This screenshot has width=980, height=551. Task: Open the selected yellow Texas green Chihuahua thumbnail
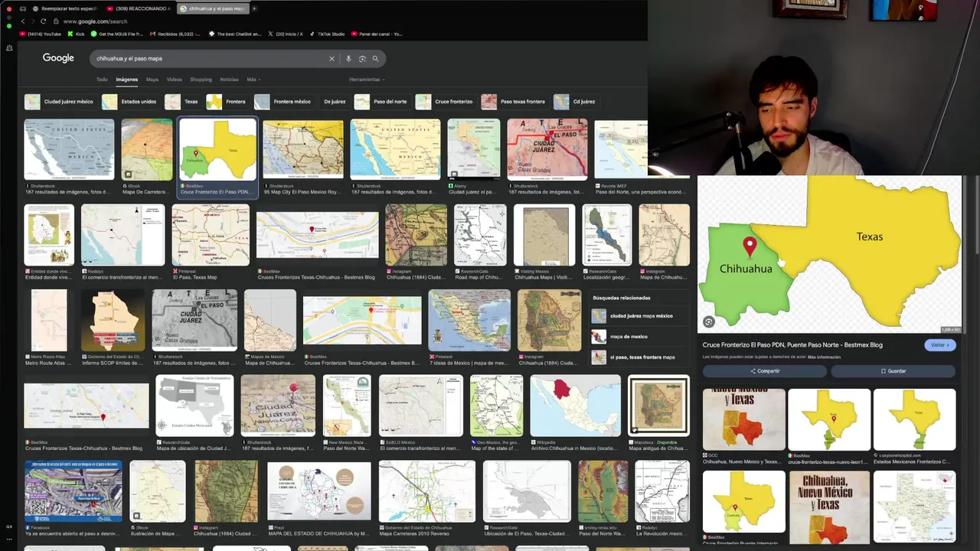click(217, 150)
